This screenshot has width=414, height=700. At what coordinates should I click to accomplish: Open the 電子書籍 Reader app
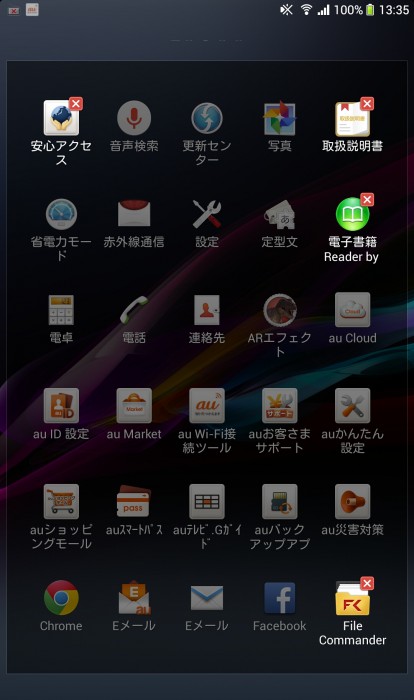pyautogui.click(x=352, y=214)
